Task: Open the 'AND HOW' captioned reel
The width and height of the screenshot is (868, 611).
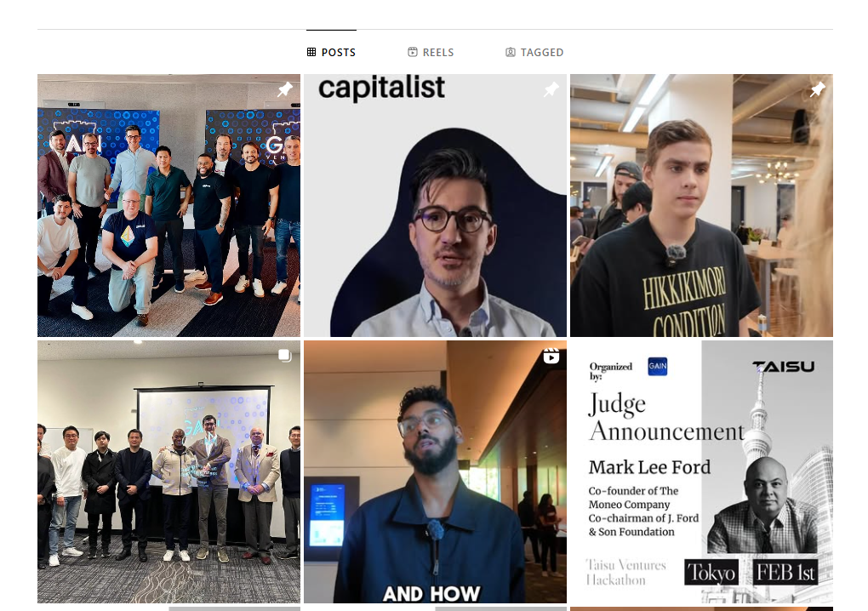Action: click(435, 471)
